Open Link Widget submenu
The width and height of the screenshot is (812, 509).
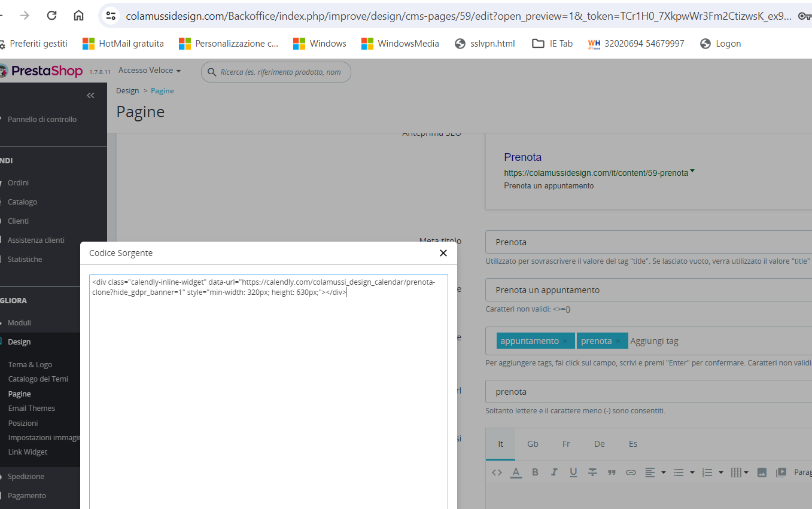28,452
